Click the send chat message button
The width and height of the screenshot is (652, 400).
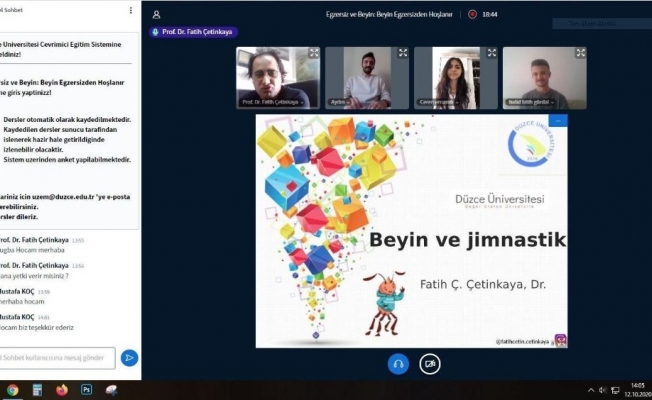129,358
